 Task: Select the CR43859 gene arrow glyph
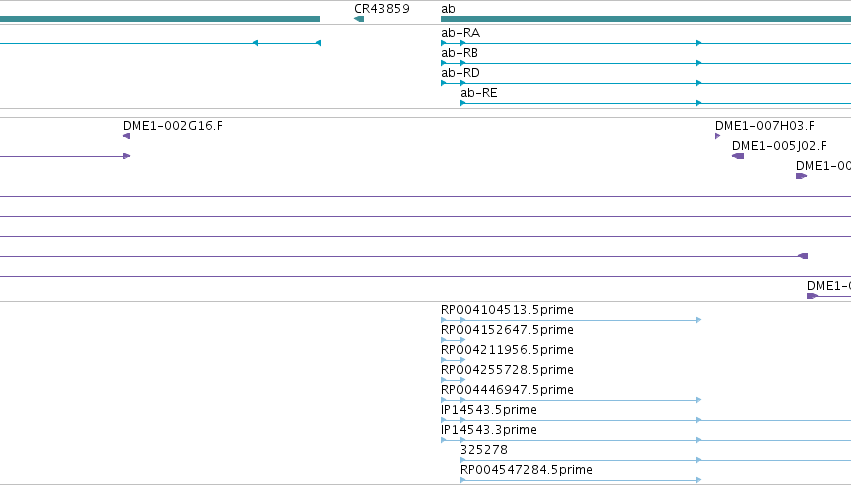pyautogui.click(x=359, y=20)
